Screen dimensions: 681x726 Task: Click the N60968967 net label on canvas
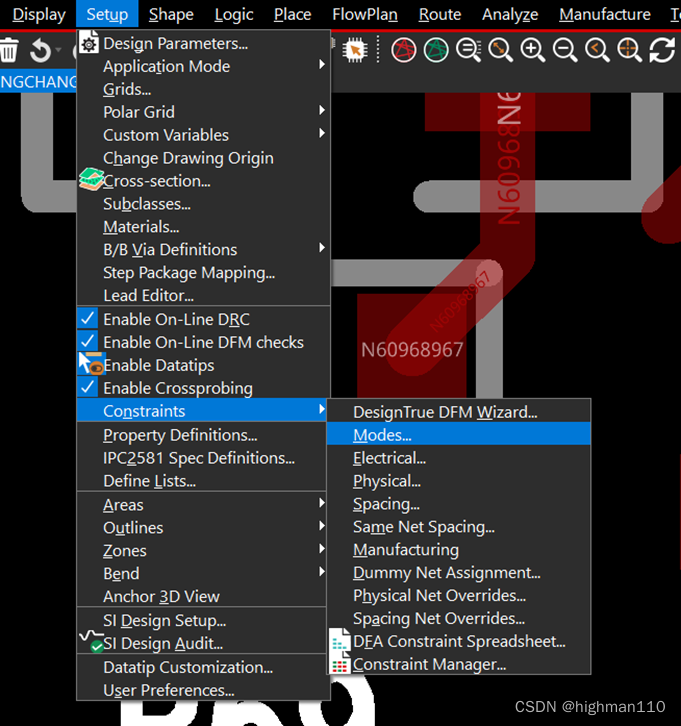pos(412,350)
